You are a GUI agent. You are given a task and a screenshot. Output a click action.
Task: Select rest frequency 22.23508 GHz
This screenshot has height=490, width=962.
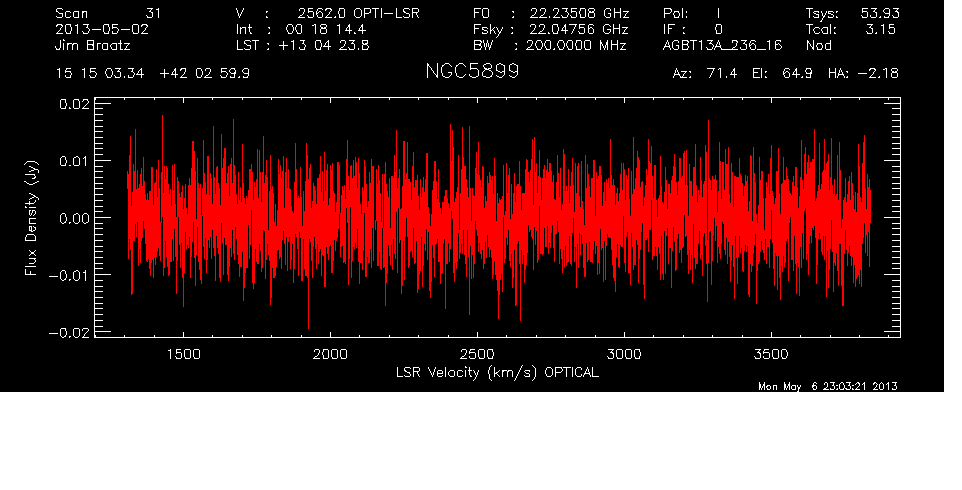pos(580,13)
